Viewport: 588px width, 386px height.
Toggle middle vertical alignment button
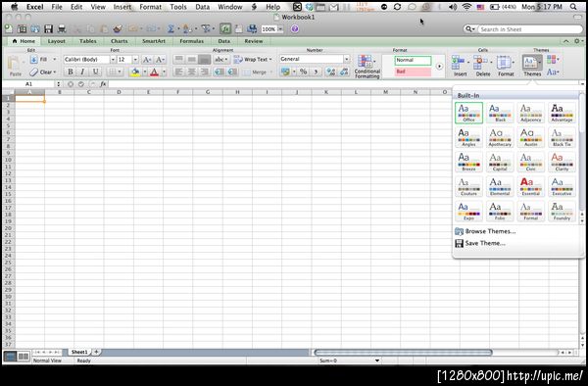[192, 59]
